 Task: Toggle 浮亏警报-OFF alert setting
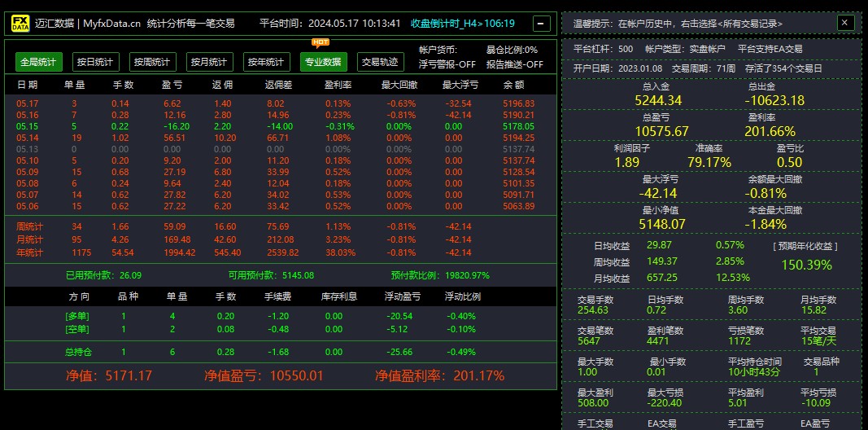click(447, 64)
